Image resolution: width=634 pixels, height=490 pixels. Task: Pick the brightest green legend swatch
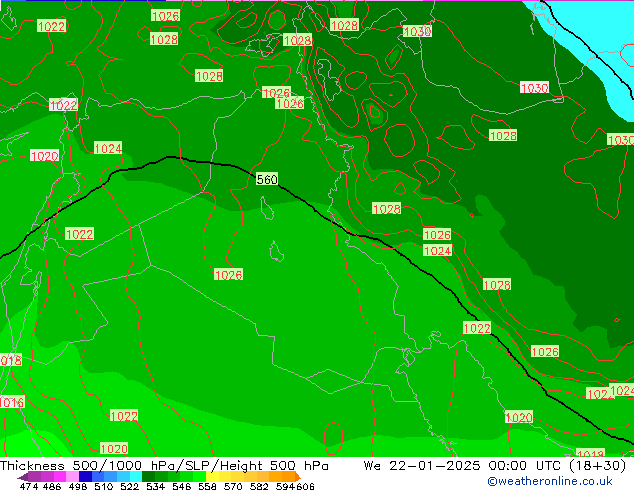tap(200, 476)
